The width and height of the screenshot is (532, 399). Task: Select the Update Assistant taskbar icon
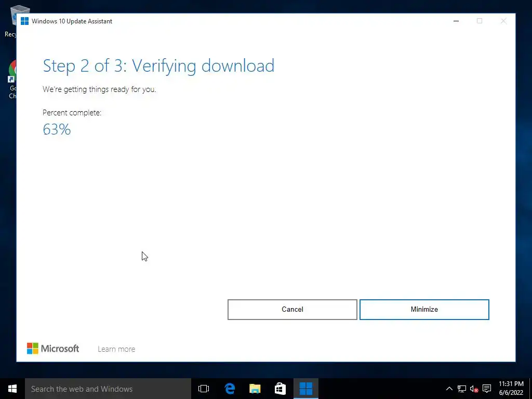click(305, 389)
